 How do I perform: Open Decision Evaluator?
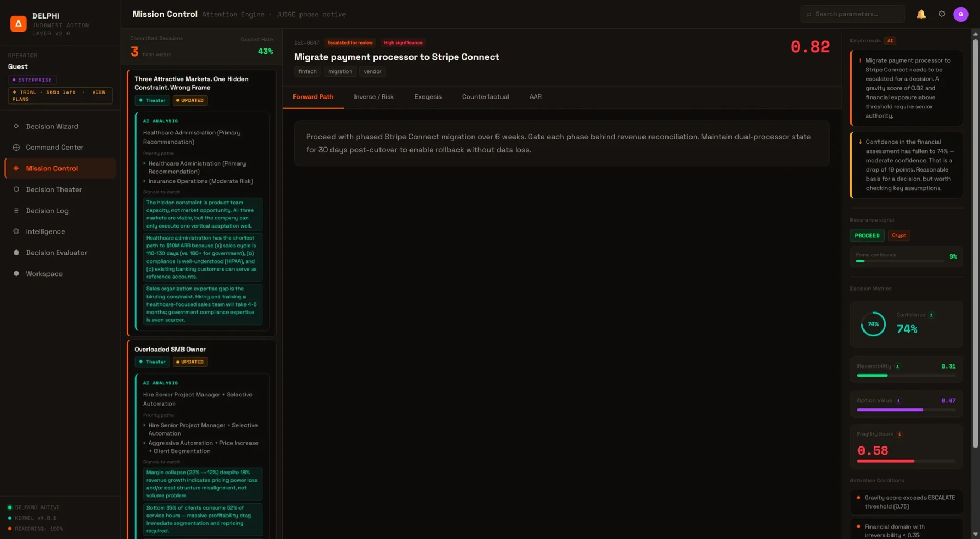point(60,253)
